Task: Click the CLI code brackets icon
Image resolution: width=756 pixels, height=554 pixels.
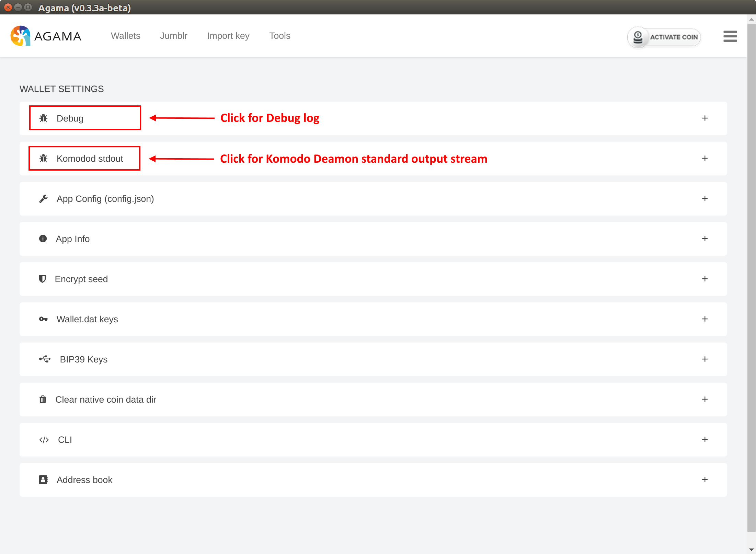Action: tap(44, 440)
